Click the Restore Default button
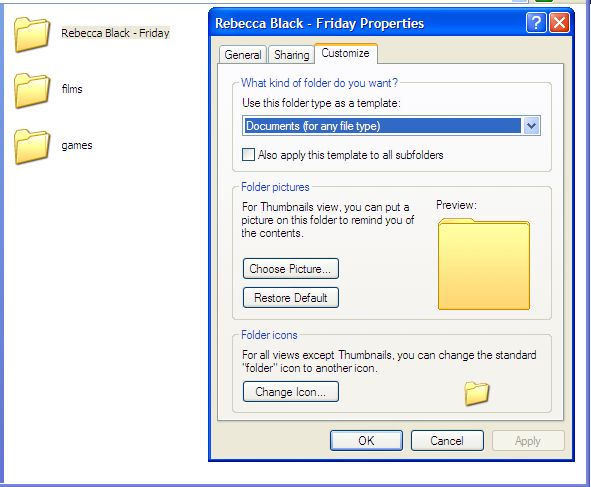The height and width of the screenshot is (487, 591). tap(291, 298)
